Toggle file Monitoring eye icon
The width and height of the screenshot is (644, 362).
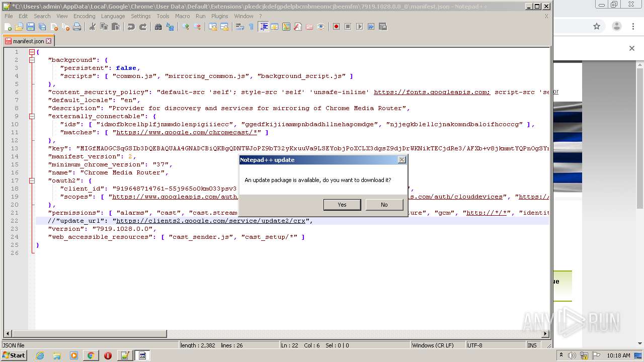(x=321, y=27)
